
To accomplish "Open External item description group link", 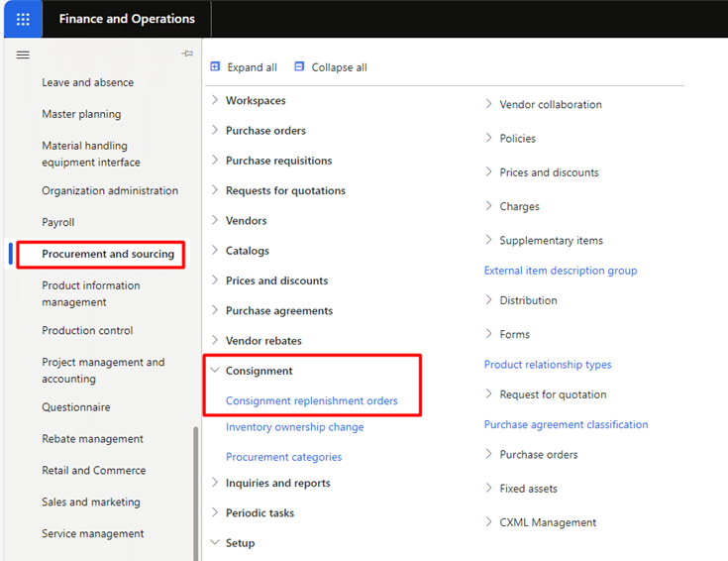I will [561, 271].
